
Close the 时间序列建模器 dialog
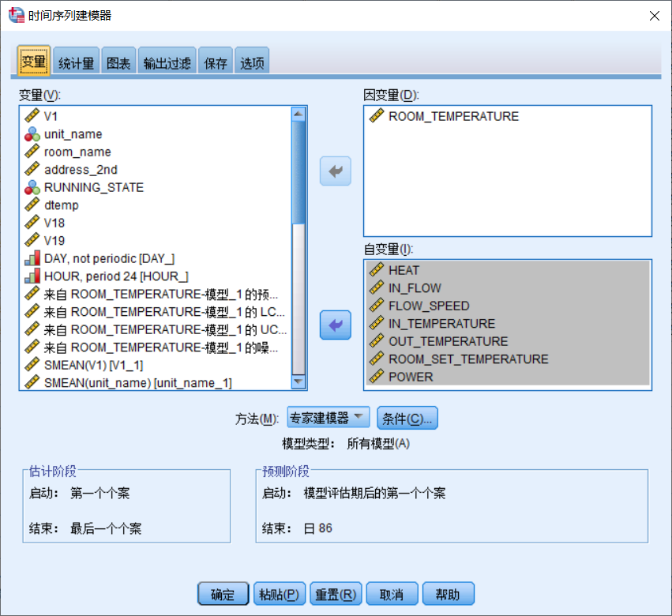pos(654,16)
